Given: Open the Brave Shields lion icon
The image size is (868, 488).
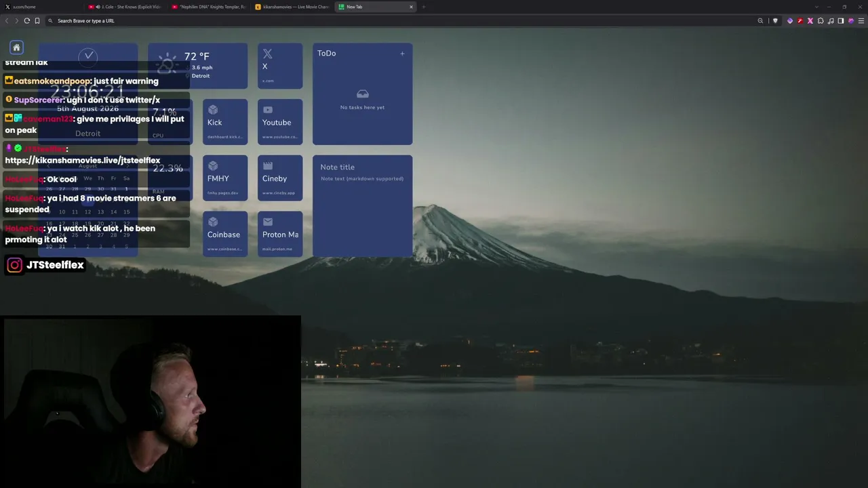Looking at the screenshot, I should click(776, 21).
